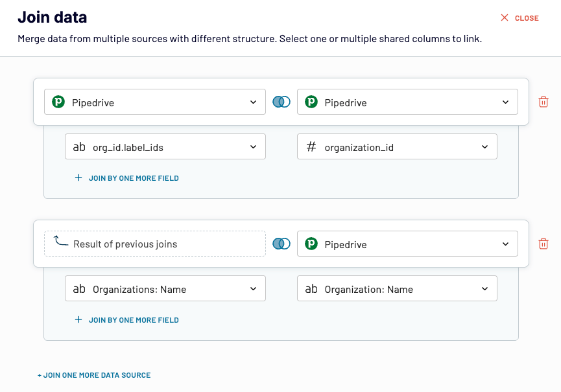The width and height of the screenshot is (561, 392).
Task: Open the org_id.label_ids field dropdown
Action: (x=165, y=146)
